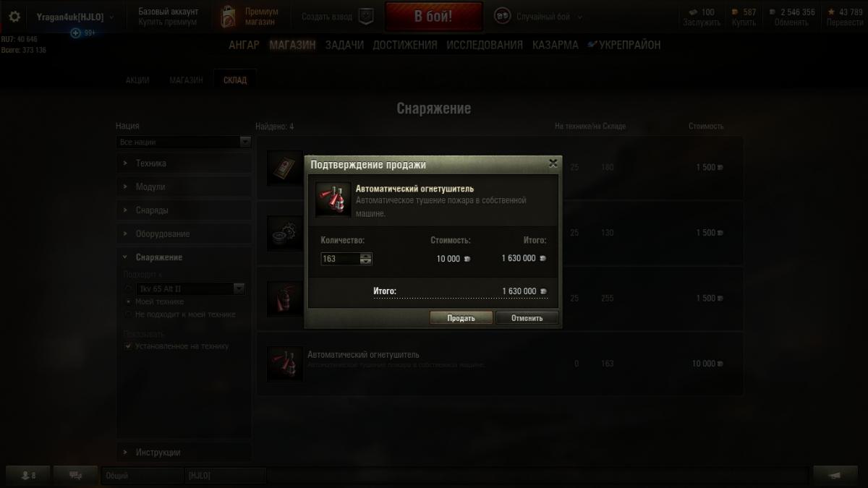868x488 pixels.
Task: Open chat channels icon in bottom bar
Action: 76,475
